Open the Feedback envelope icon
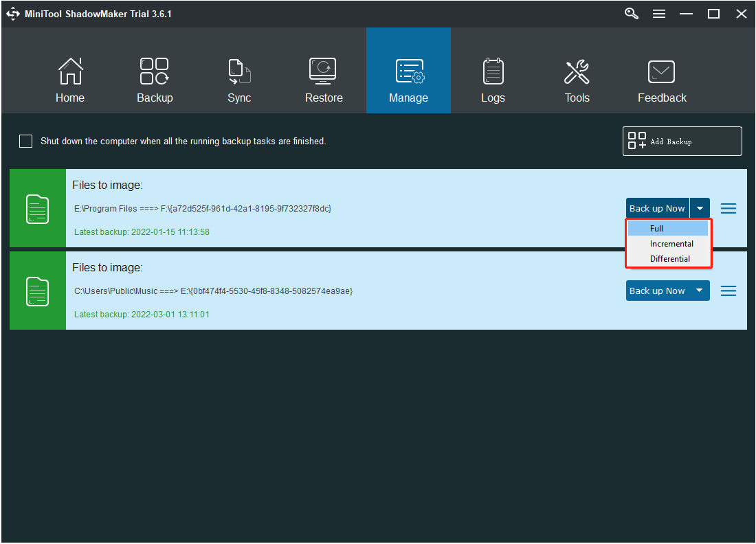756x544 pixels. 662,72
